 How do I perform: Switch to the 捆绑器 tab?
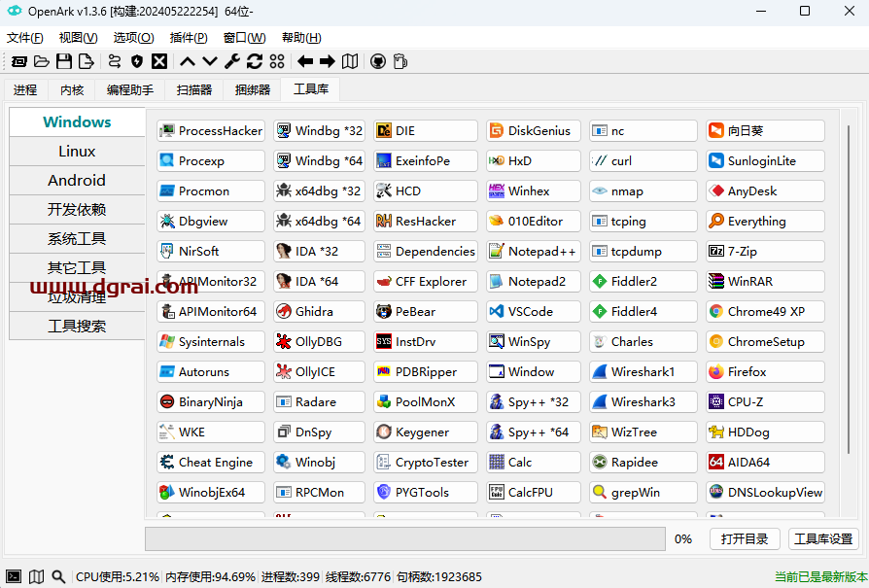(252, 89)
